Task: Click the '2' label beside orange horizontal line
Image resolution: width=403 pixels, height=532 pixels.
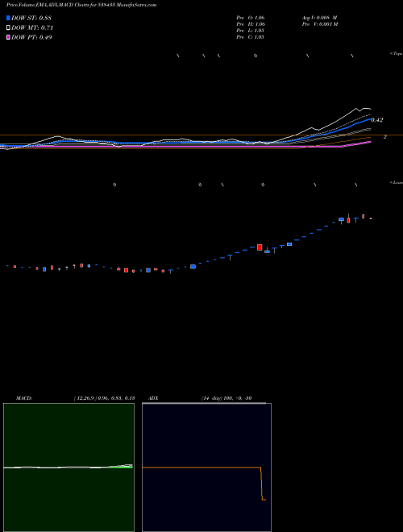Action: [385, 137]
